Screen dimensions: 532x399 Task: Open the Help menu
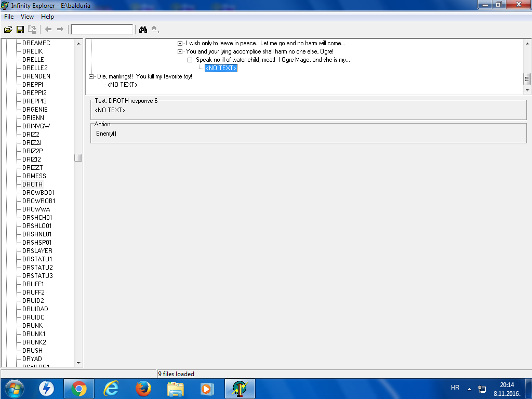pyautogui.click(x=47, y=17)
